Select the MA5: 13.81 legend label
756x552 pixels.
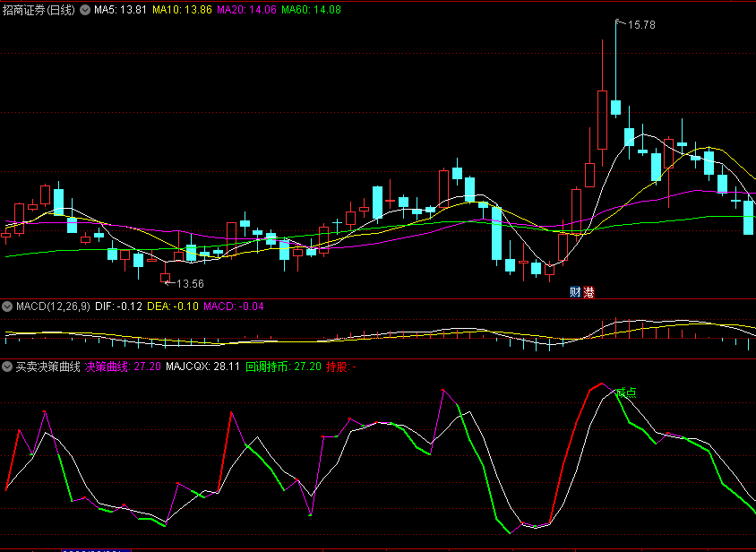[120, 10]
